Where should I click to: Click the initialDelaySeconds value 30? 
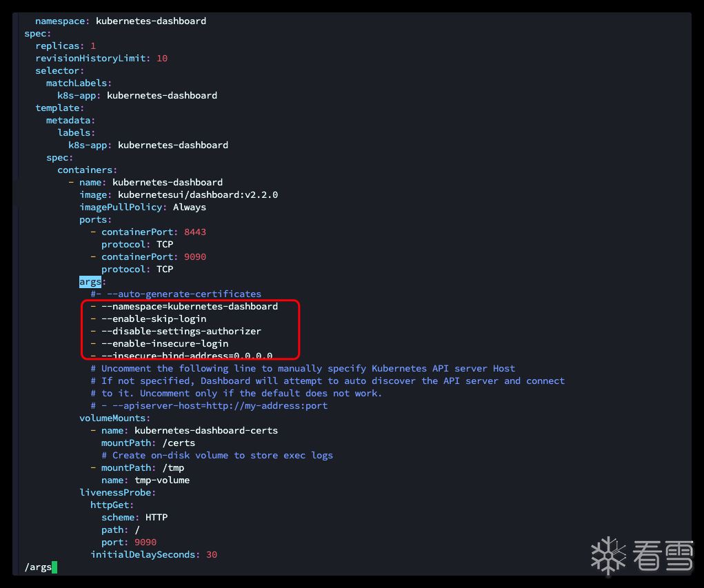coord(212,554)
